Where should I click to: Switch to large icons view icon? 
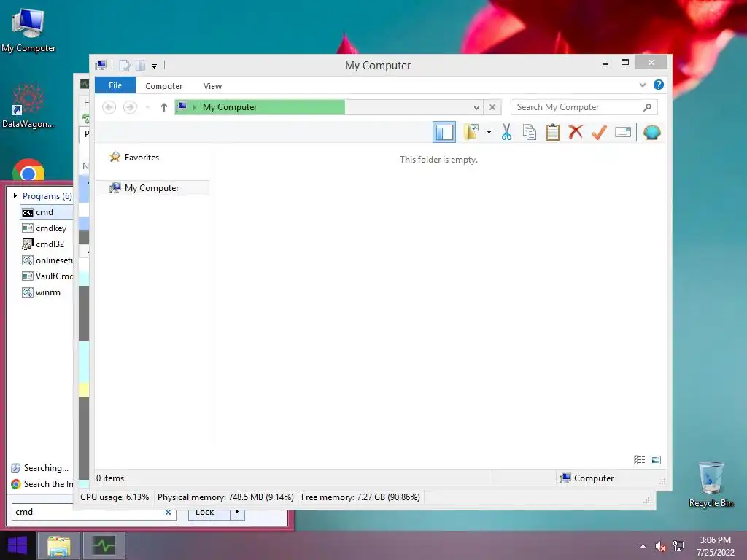pyautogui.click(x=656, y=459)
